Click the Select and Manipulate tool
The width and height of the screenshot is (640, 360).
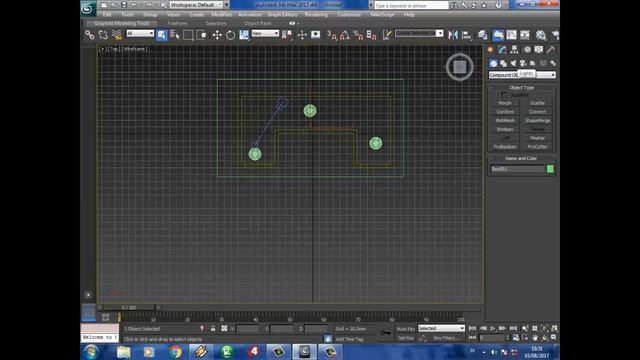(x=302, y=35)
